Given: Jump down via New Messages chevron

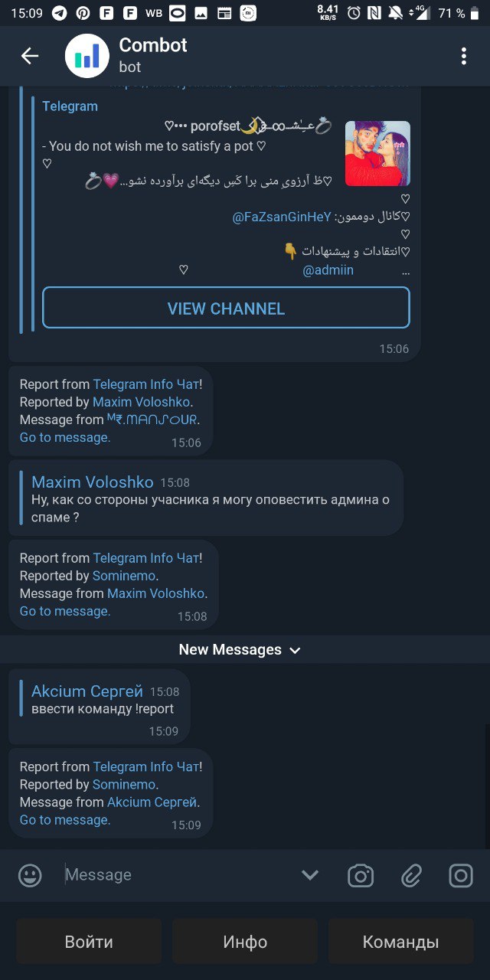Looking at the screenshot, I should coord(296,650).
